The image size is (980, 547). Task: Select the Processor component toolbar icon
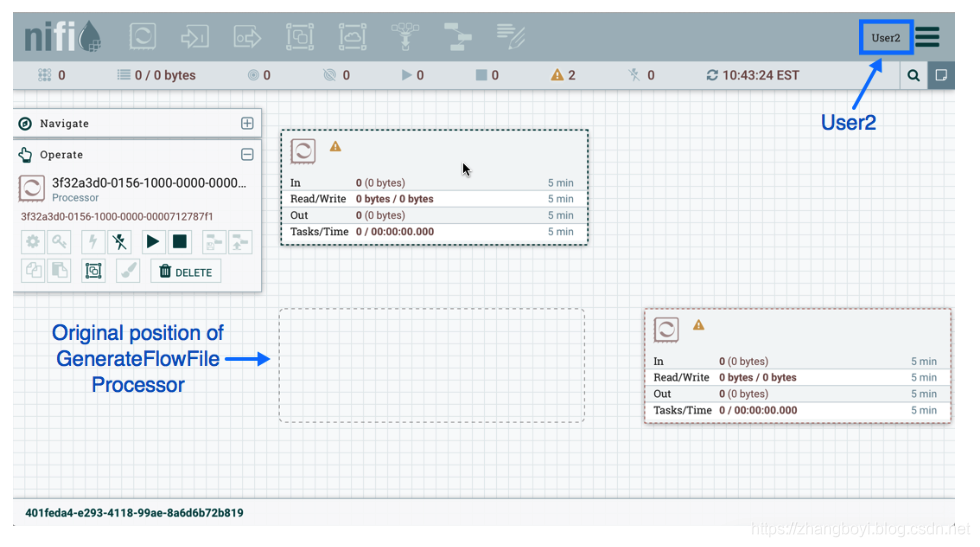tap(142, 36)
